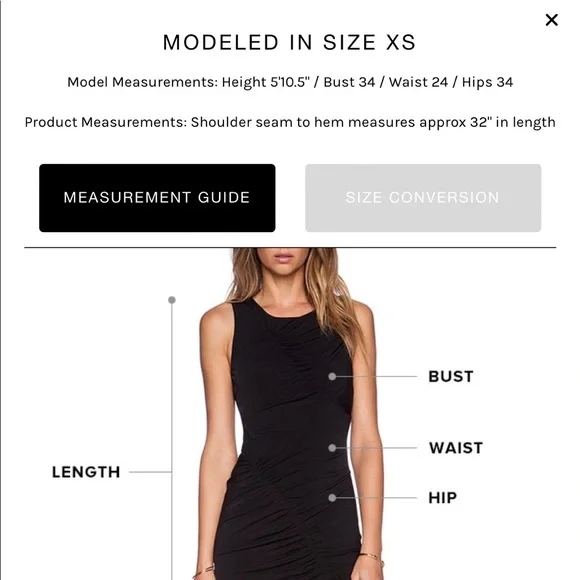Click the model photo in black dress
The image size is (580, 580).
point(290,414)
